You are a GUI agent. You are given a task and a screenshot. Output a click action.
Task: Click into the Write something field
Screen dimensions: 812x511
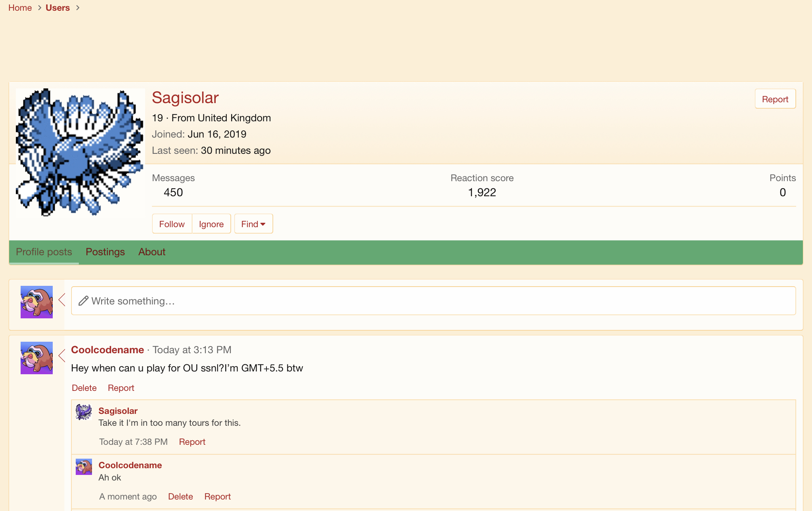[433, 301]
